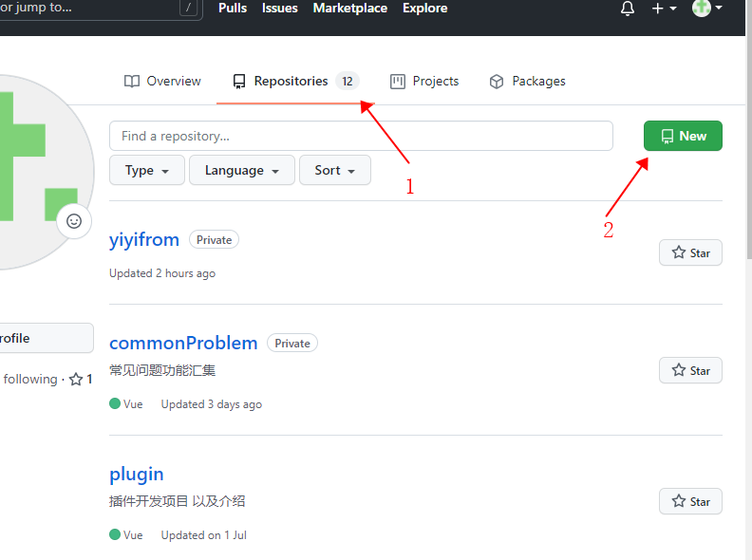752x560 pixels.
Task: Open the user avatar menu in header
Action: [707, 9]
